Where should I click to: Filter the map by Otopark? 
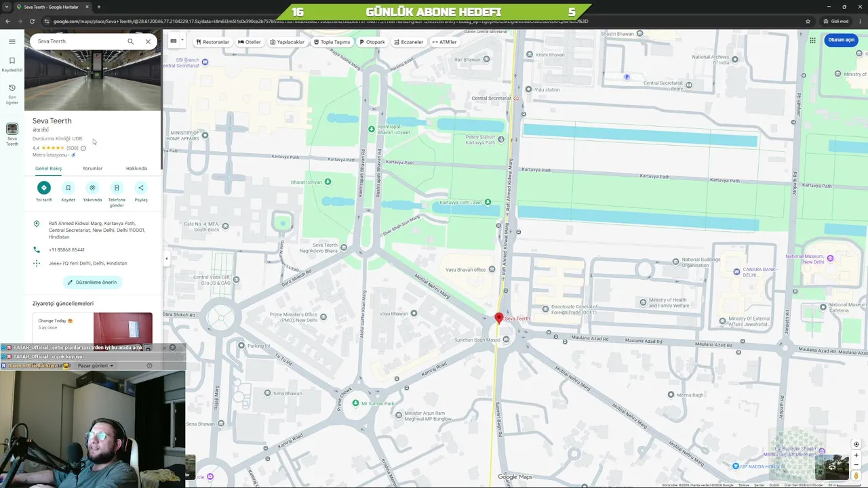coord(372,42)
